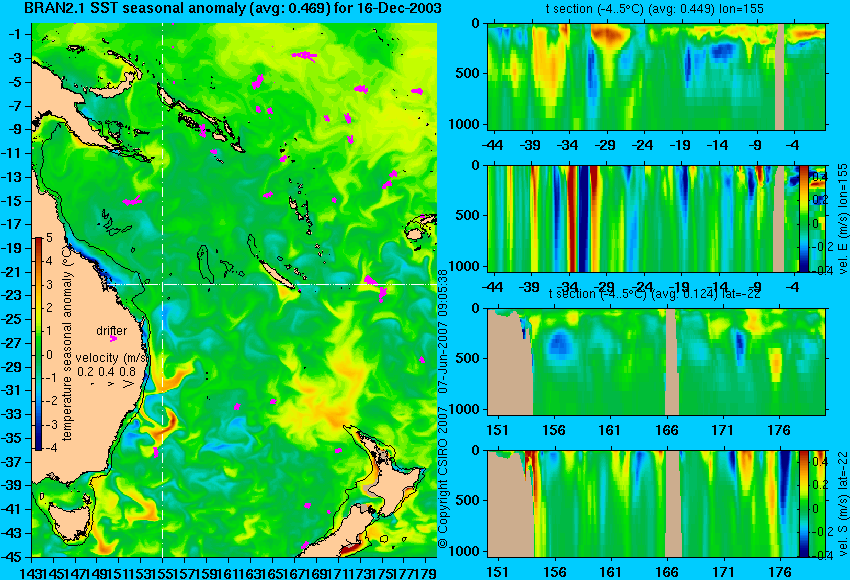Screen dimensions: 850x580
Task: Open the eastward velocity section plot for lon=155
Action: tap(656, 218)
